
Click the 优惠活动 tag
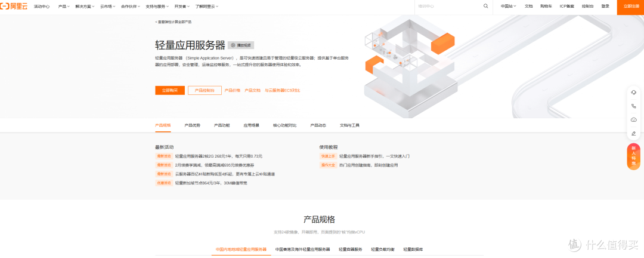click(x=163, y=183)
